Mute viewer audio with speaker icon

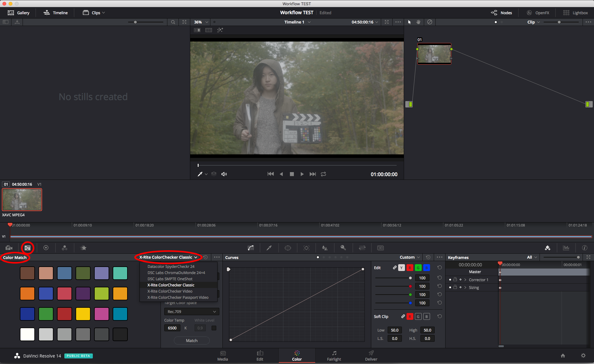click(x=224, y=174)
